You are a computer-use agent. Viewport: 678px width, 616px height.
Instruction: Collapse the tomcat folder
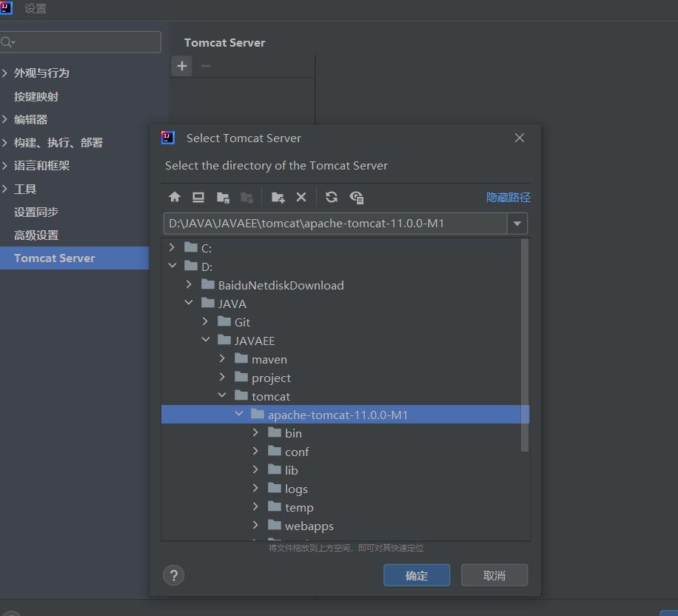pyautogui.click(x=222, y=395)
